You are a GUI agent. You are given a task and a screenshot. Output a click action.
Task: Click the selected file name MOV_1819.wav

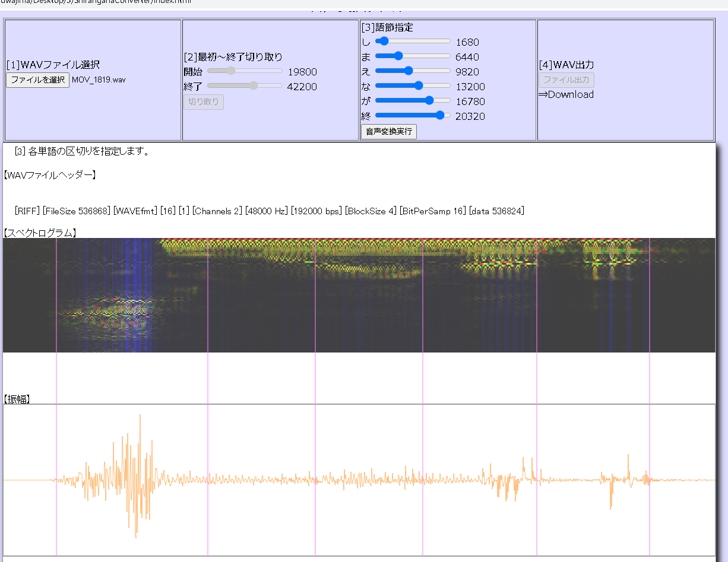point(99,80)
